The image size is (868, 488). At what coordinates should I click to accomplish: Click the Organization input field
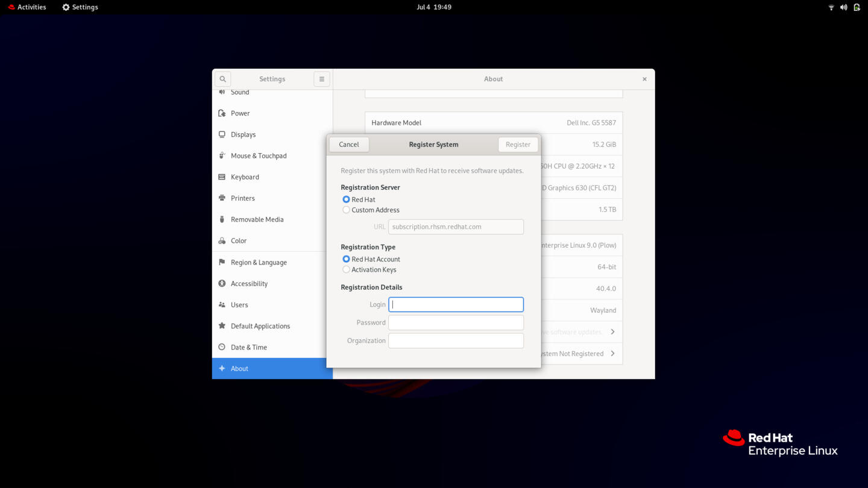click(456, 341)
